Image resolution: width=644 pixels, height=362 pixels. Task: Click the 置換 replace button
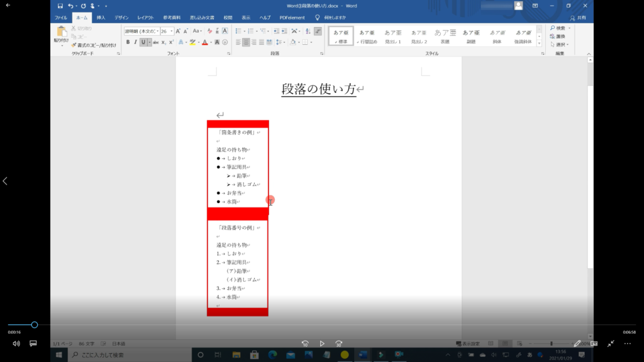(560, 36)
